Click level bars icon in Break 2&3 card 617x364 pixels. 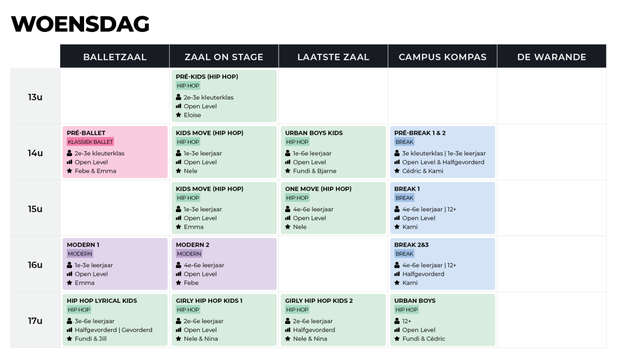click(x=397, y=274)
